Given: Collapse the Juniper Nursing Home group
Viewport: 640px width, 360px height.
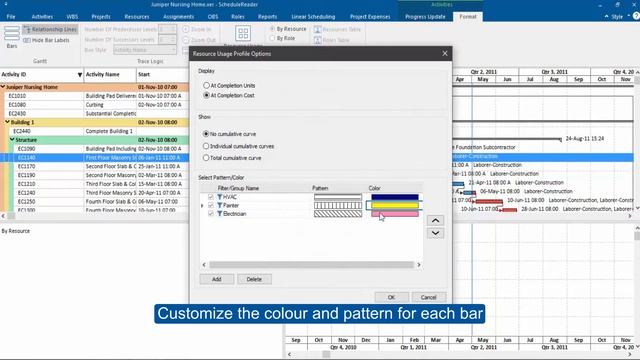Looking at the screenshot, I should [x=3, y=87].
